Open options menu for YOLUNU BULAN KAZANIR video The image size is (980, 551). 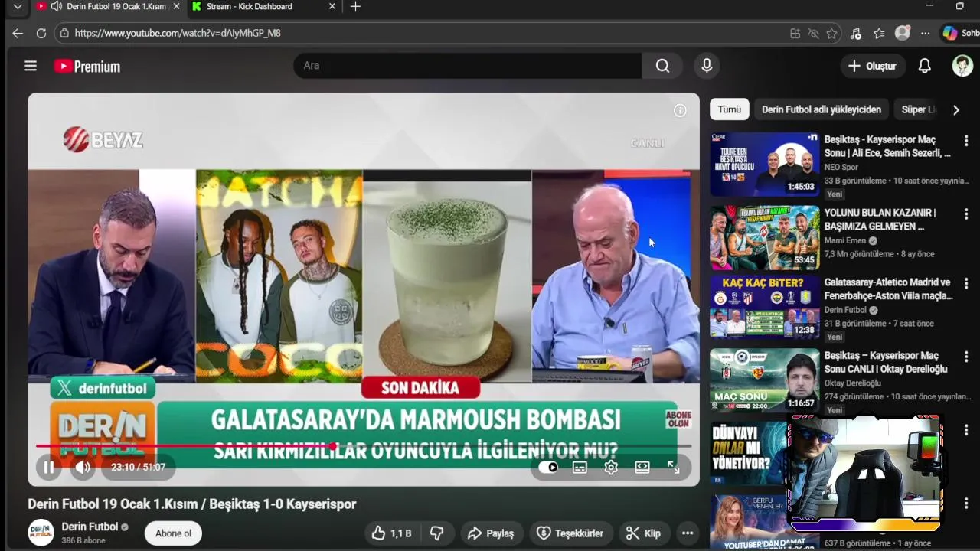point(966,214)
